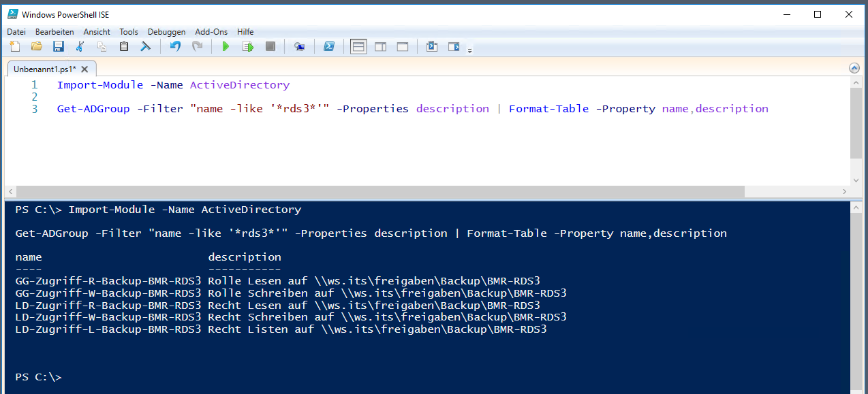Save the script with the floppy disk icon
Image resolution: width=868 pixels, height=394 pixels.
pyautogui.click(x=59, y=47)
